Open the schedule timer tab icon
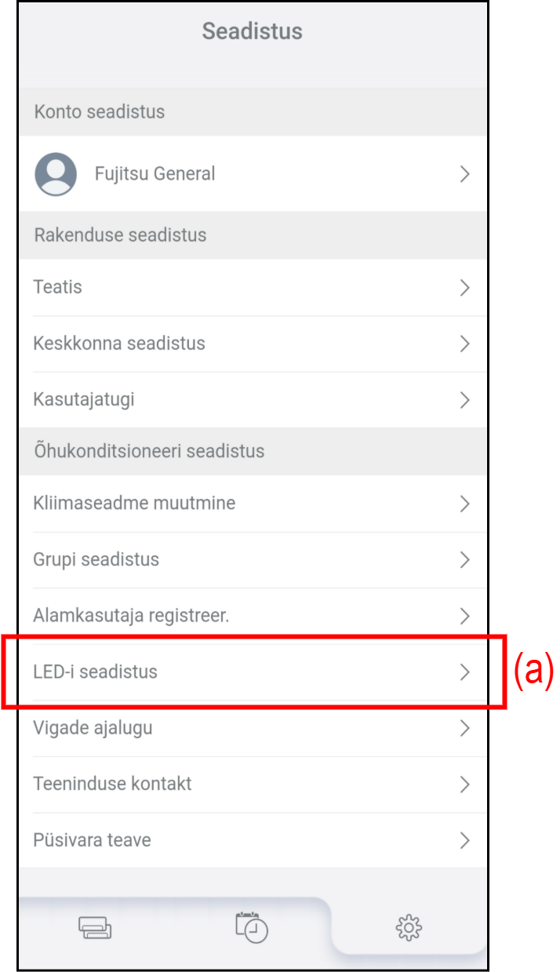 coord(252,927)
